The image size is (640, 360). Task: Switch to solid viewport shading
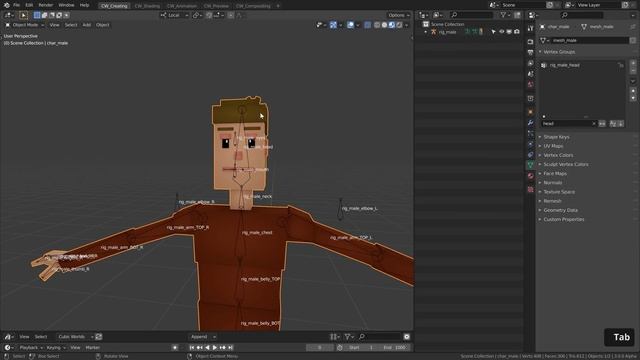tap(384, 25)
